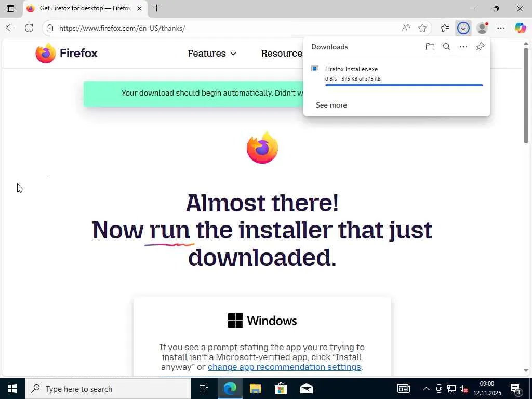532x399 pixels.
Task: Launch the Copilot sidebar icon
Action: (x=520, y=28)
